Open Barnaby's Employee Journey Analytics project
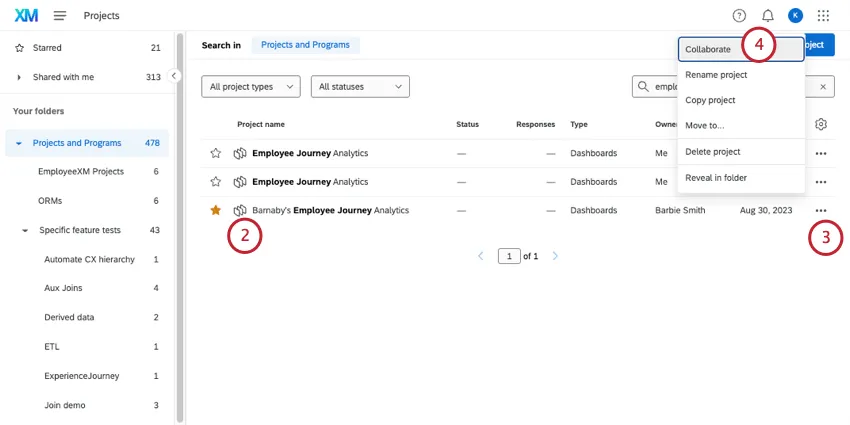The height and width of the screenshot is (425, 850). tap(330, 210)
